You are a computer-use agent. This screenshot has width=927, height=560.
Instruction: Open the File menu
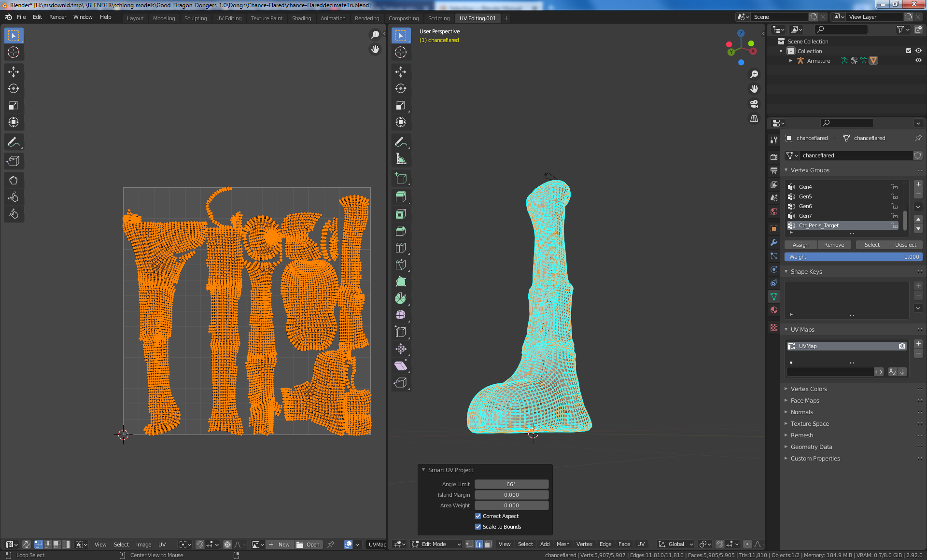tap(21, 17)
